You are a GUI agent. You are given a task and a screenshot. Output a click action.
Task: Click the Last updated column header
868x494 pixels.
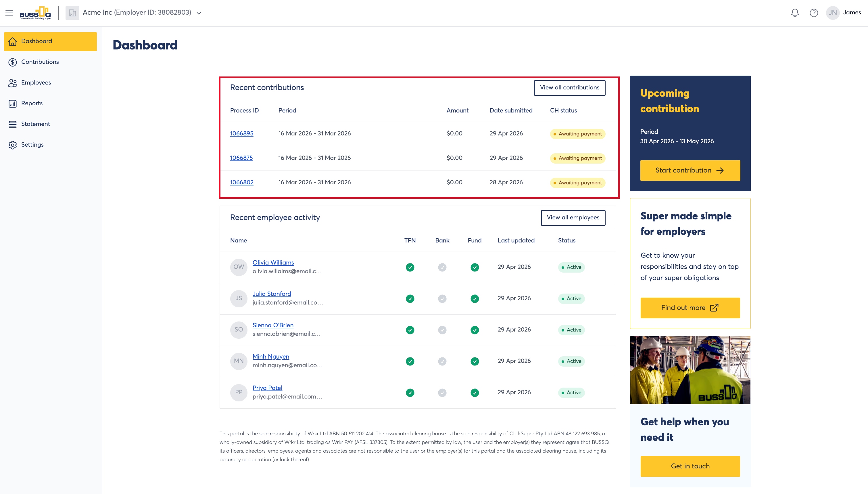click(x=516, y=241)
